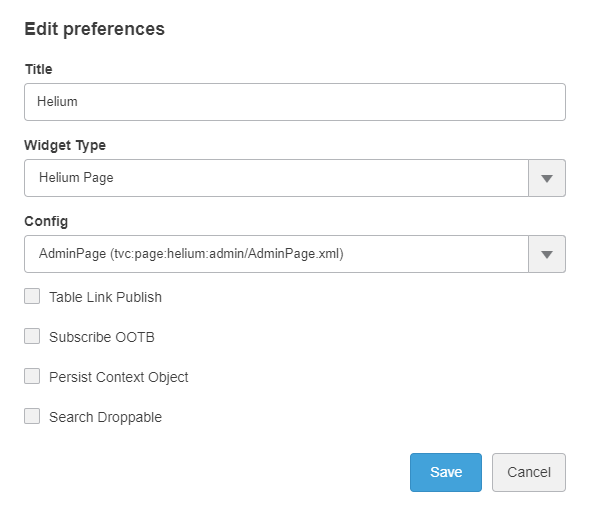Click the Config dropdown arrow
603x523 pixels.
[546, 254]
